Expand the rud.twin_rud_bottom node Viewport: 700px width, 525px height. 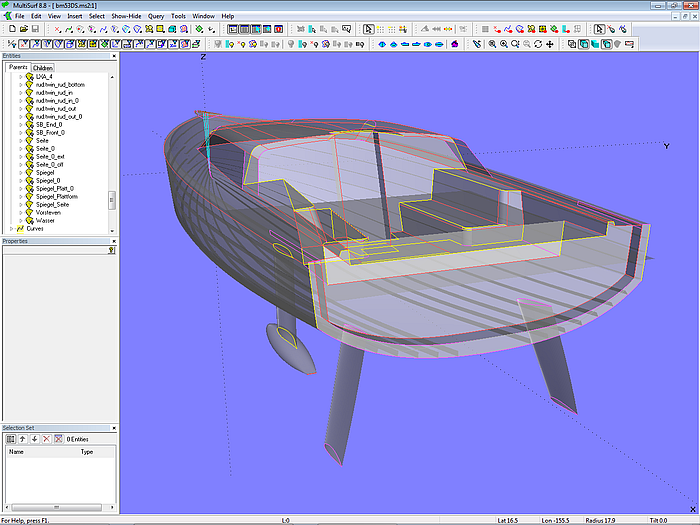click(x=21, y=85)
